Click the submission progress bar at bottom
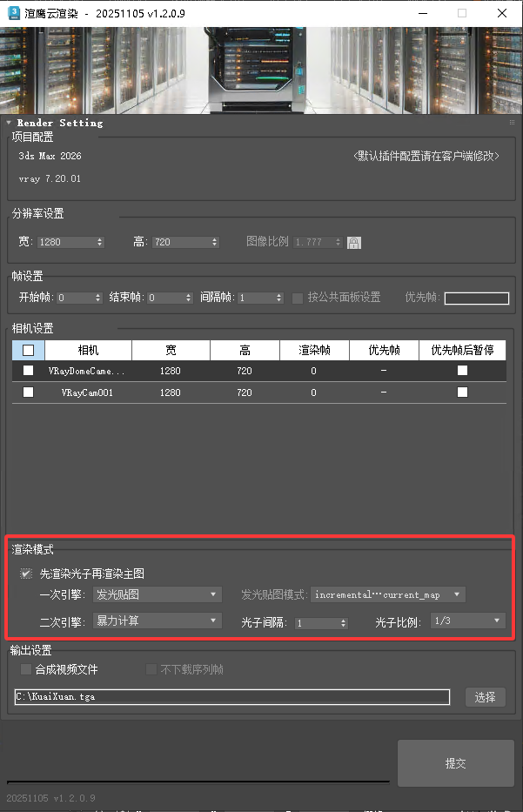Image resolution: width=523 pixels, height=812 pixels. [198, 782]
